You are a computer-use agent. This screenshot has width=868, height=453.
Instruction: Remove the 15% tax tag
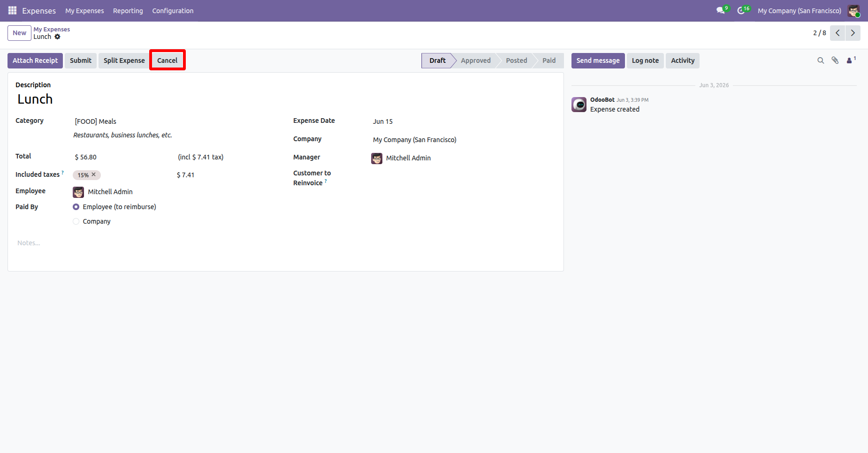pos(93,174)
